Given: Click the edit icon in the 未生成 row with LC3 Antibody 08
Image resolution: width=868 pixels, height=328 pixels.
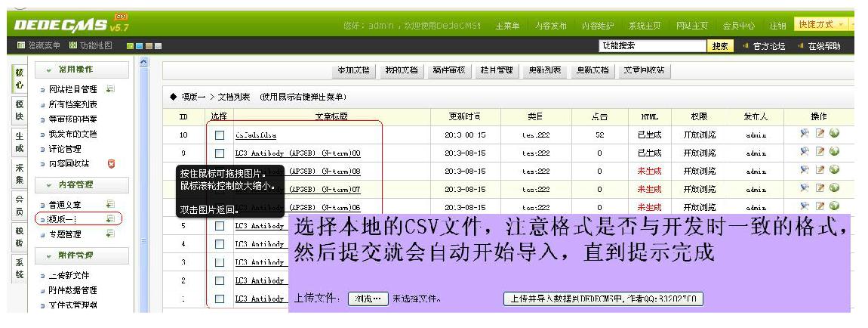Looking at the screenshot, I should (x=819, y=171).
